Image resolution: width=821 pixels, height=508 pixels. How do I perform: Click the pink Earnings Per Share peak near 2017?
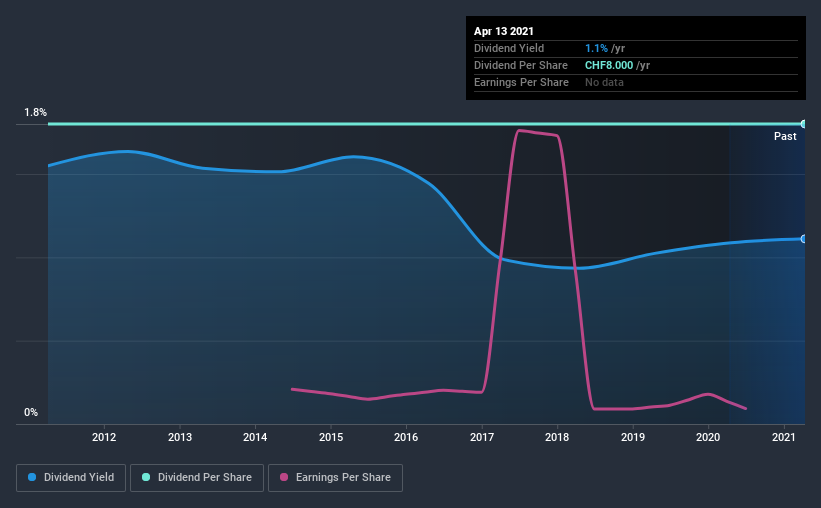click(x=519, y=130)
